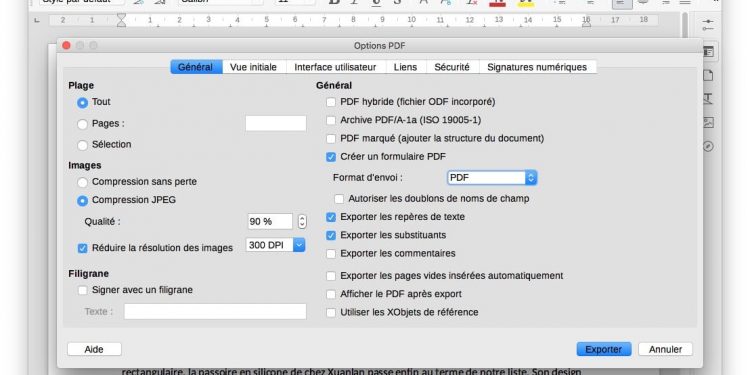Click the Qualité percentage stepper arrows

[302, 221]
